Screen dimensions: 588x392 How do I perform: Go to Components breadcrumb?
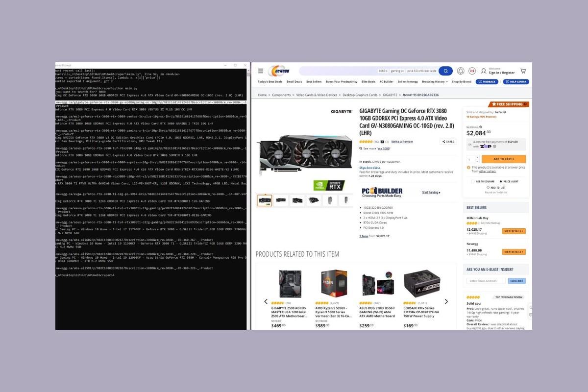(282, 95)
